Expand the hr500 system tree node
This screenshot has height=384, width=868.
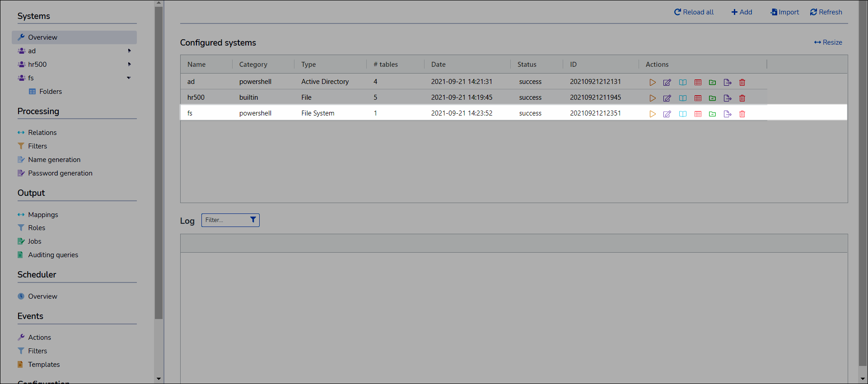(129, 65)
